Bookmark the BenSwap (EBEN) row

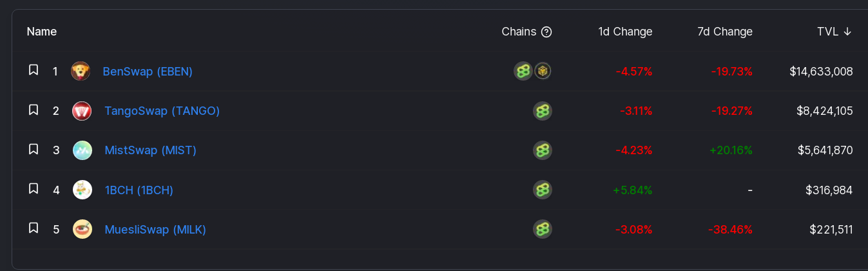pyautogui.click(x=34, y=70)
